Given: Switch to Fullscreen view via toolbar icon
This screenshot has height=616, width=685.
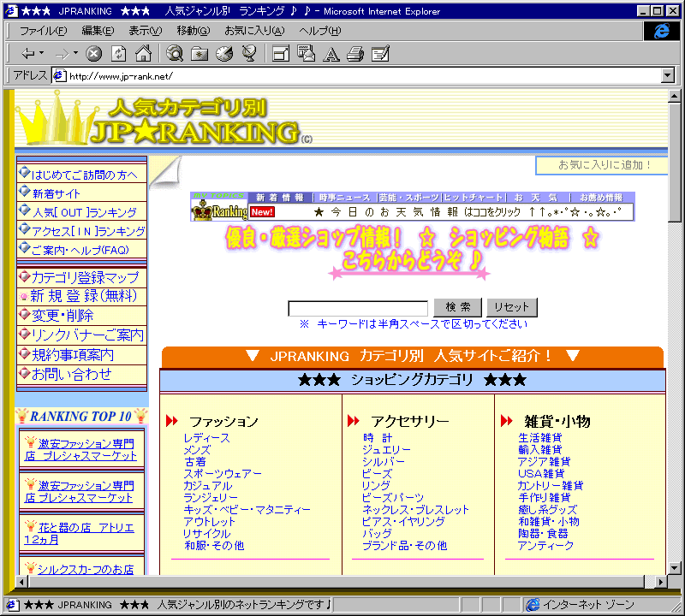Looking at the screenshot, I should tap(281, 54).
